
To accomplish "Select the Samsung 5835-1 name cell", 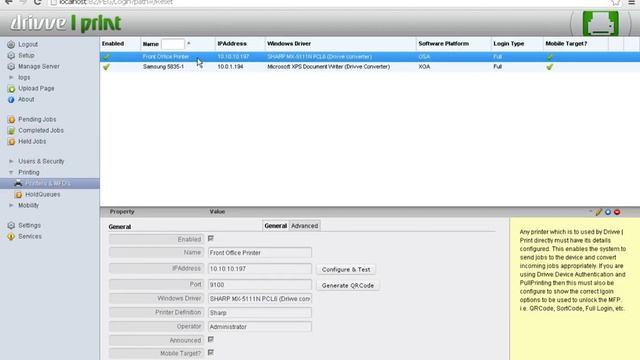I will 163,67.
